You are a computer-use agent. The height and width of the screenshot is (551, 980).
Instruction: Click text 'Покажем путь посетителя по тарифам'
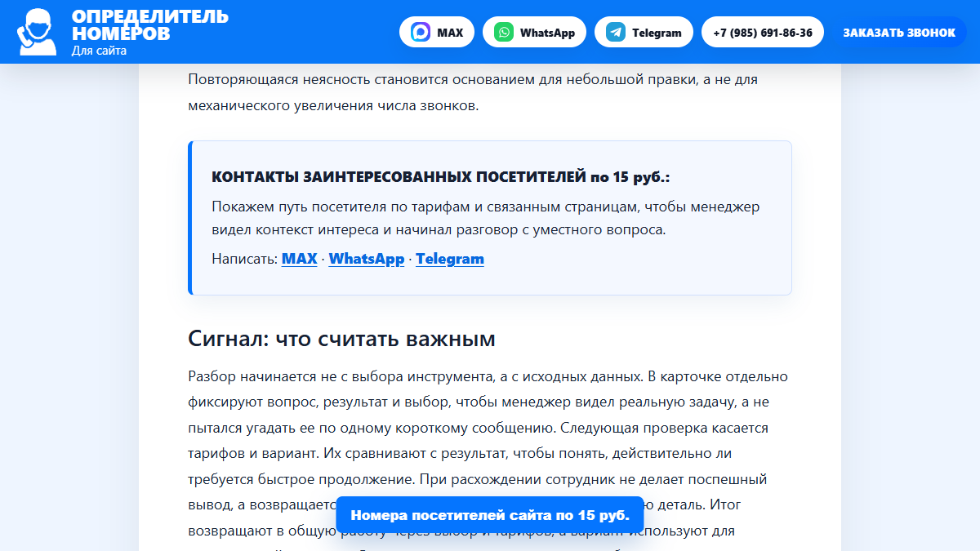pyautogui.click(x=486, y=218)
